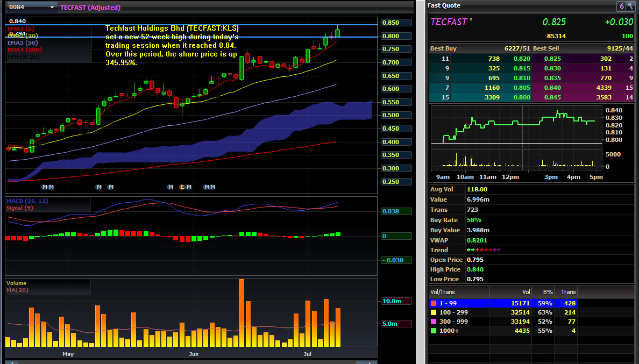
Task: Click the Volume indicator label
Action: coord(16,283)
